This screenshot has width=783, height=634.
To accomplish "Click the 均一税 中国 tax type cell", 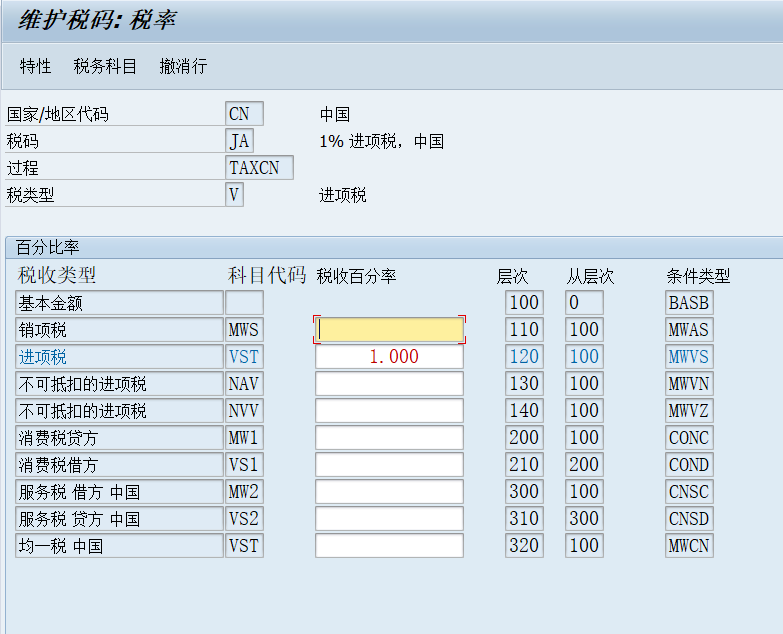I will click(119, 545).
